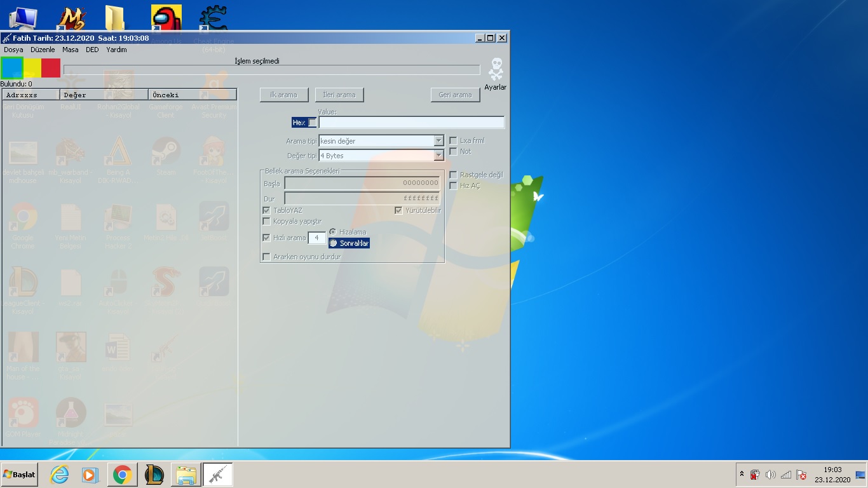
Task: Open the Yardım menu
Action: (x=116, y=50)
